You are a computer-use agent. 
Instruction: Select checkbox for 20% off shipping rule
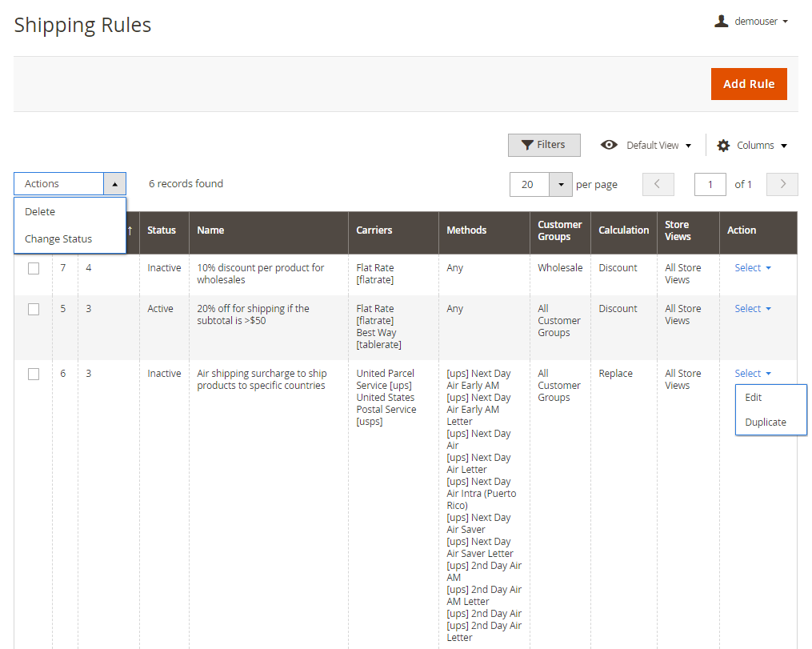pyautogui.click(x=34, y=310)
